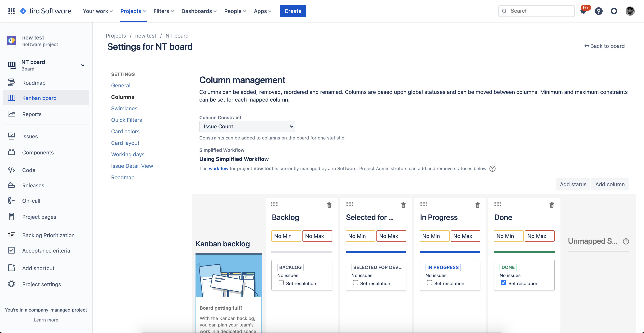Open the notifications bell icon
This screenshot has width=644, height=333.
coord(583,11)
